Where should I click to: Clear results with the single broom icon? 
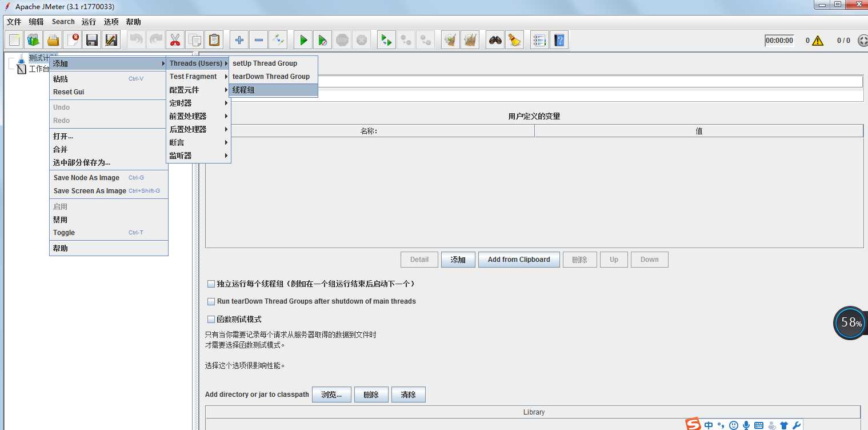click(451, 40)
